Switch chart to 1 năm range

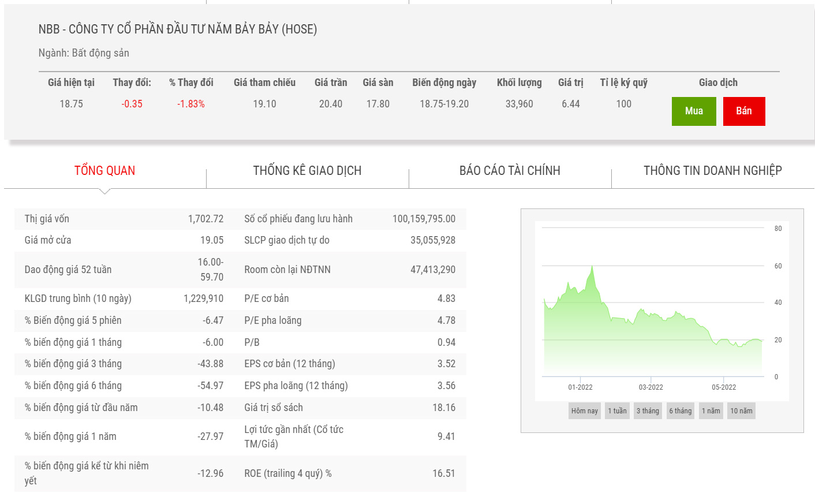pos(711,411)
